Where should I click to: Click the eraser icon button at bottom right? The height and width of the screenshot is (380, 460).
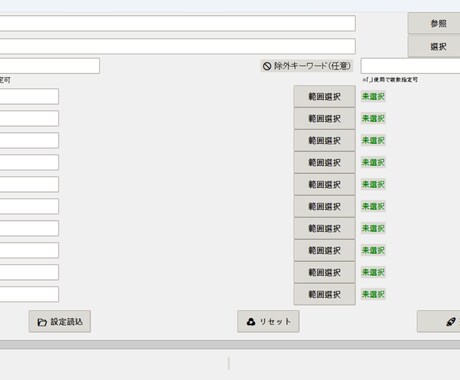point(438,321)
